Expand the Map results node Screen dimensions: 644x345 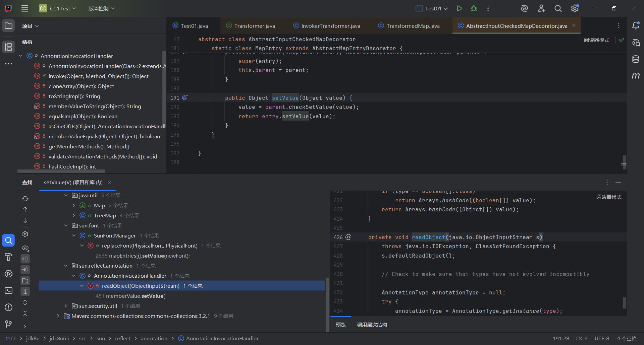[74, 205]
